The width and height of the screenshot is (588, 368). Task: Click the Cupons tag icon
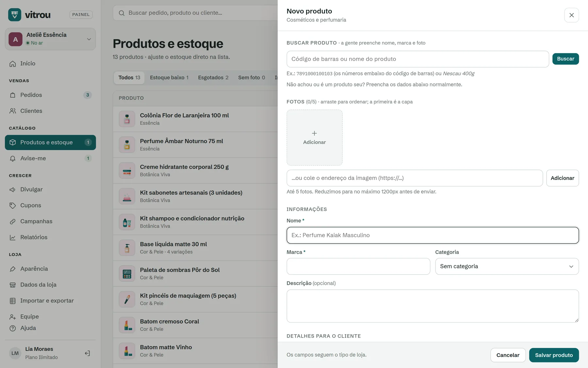13,206
